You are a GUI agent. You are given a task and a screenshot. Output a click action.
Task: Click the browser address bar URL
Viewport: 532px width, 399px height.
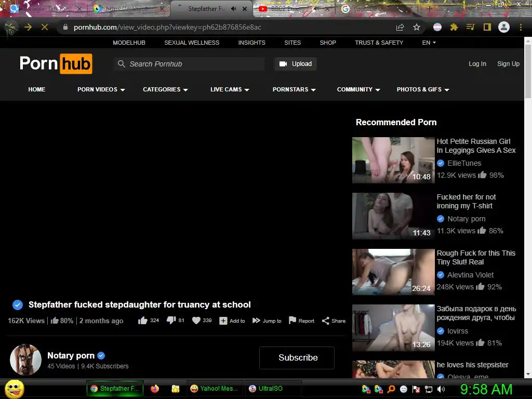tap(167, 27)
